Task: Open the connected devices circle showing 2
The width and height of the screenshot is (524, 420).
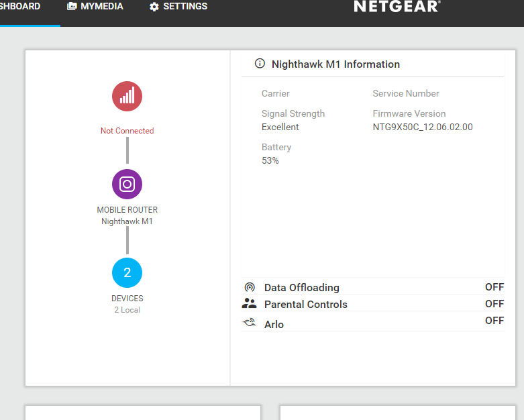Action: click(127, 273)
